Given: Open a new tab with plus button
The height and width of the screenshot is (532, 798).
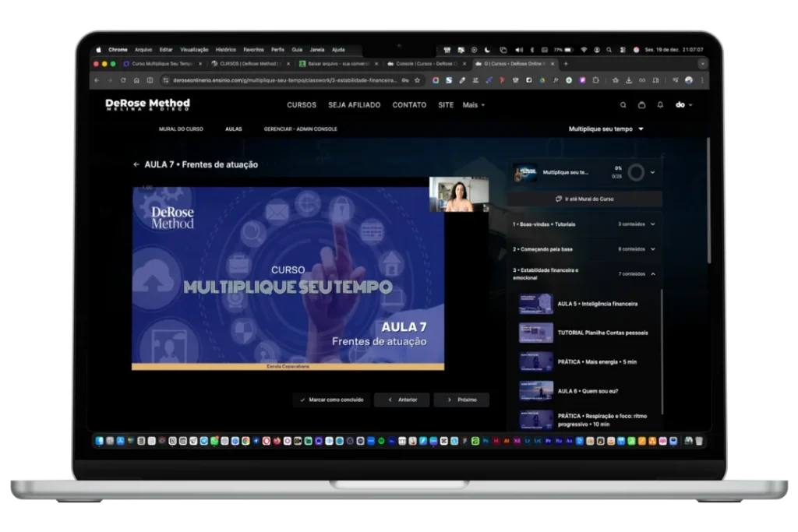Looking at the screenshot, I should click(566, 64).
